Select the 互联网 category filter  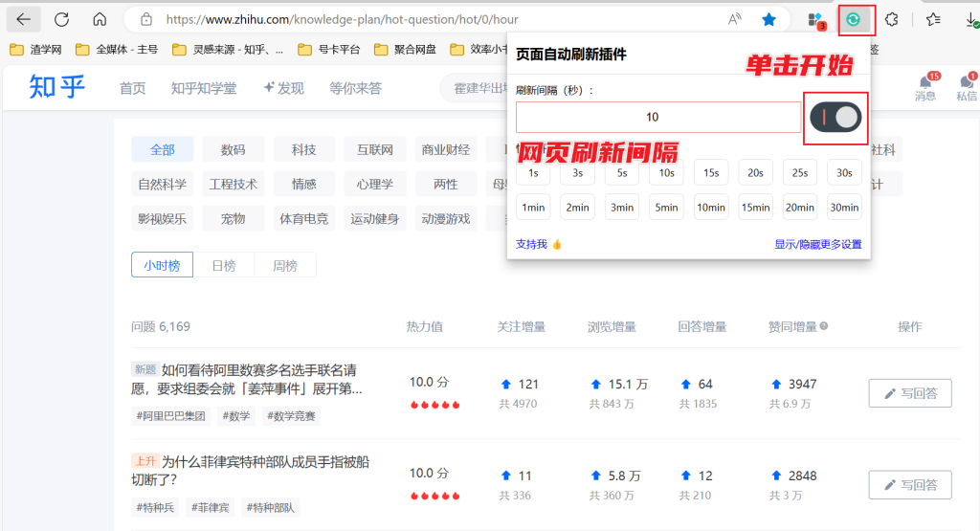tap(375, 150)
